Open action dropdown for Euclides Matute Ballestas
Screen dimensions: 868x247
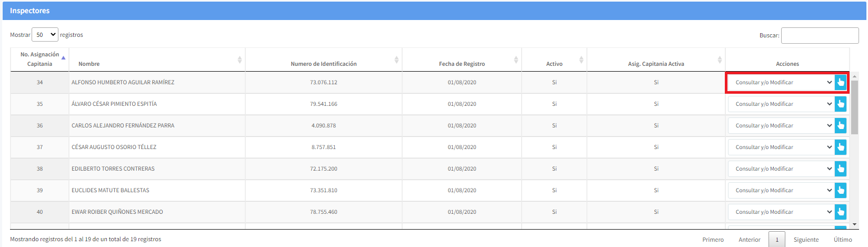pos(781,191)
